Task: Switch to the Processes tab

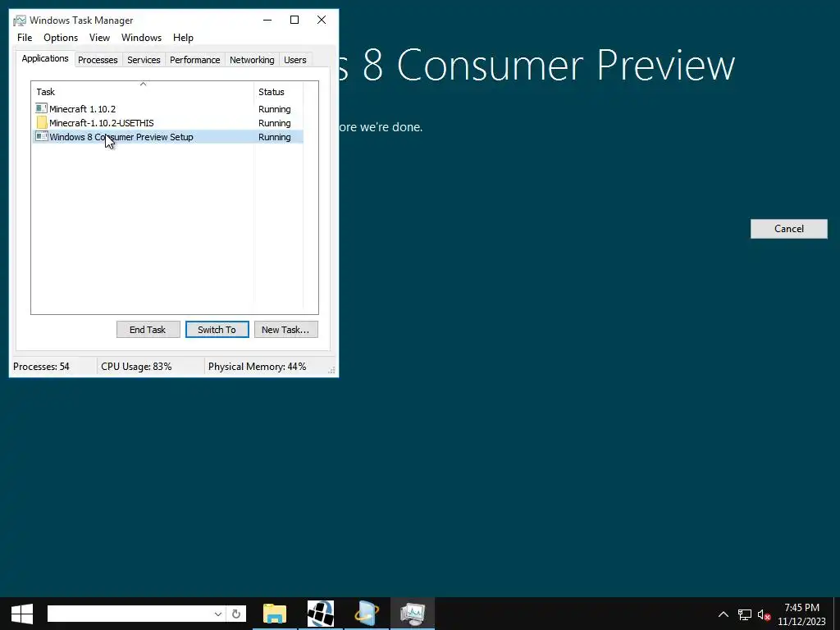Action: click(x=98, y=60)
